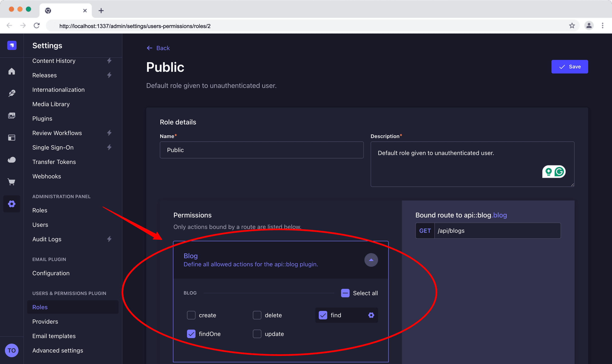Uncheck the find permission checkbox
This screenshot has height=364, width=612.
tap(323, 315)
